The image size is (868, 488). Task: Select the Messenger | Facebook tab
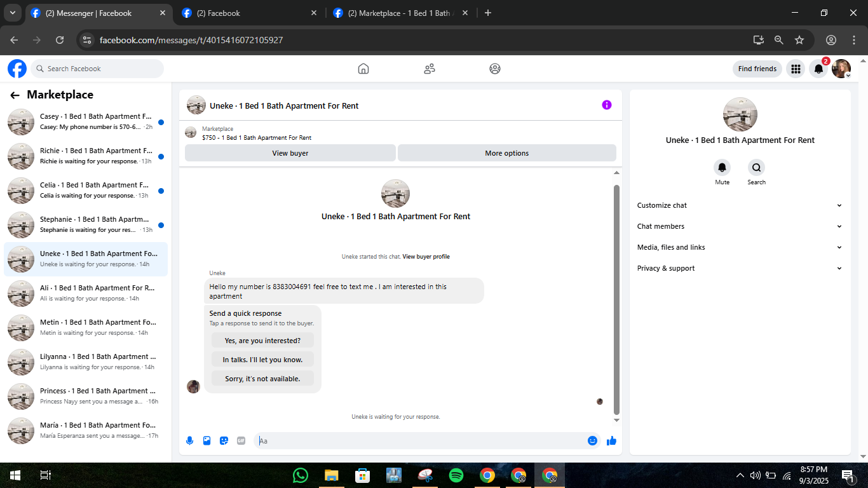(99, 13)
